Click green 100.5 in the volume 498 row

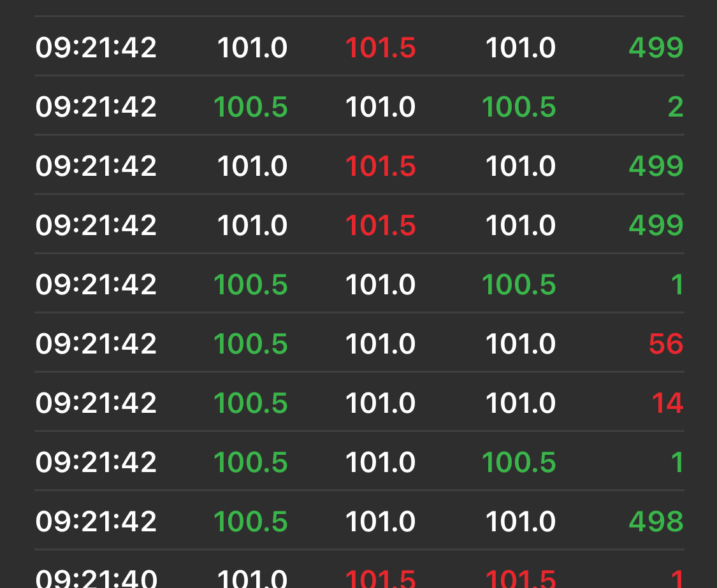[x=250, y=522]
